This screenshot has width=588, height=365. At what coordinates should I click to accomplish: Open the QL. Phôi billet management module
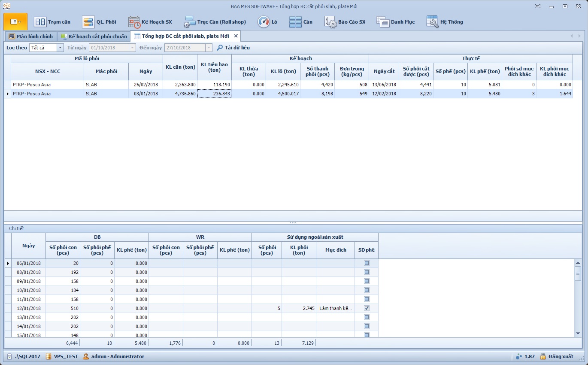coord(99,22)
